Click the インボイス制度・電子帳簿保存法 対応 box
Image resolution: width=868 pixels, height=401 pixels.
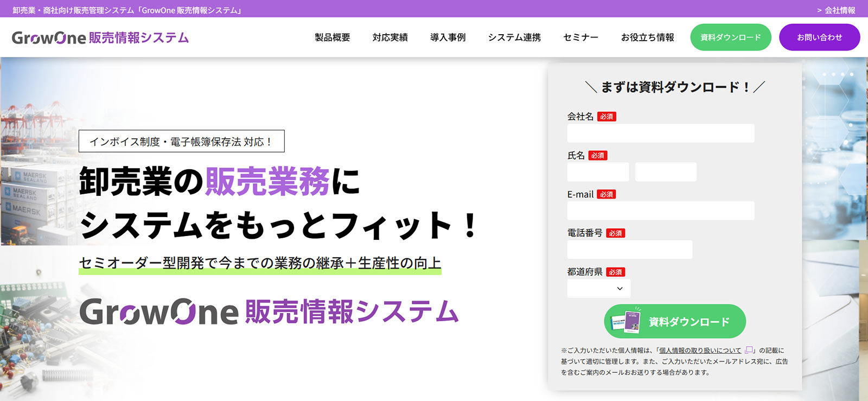click(x=181, y=141)
